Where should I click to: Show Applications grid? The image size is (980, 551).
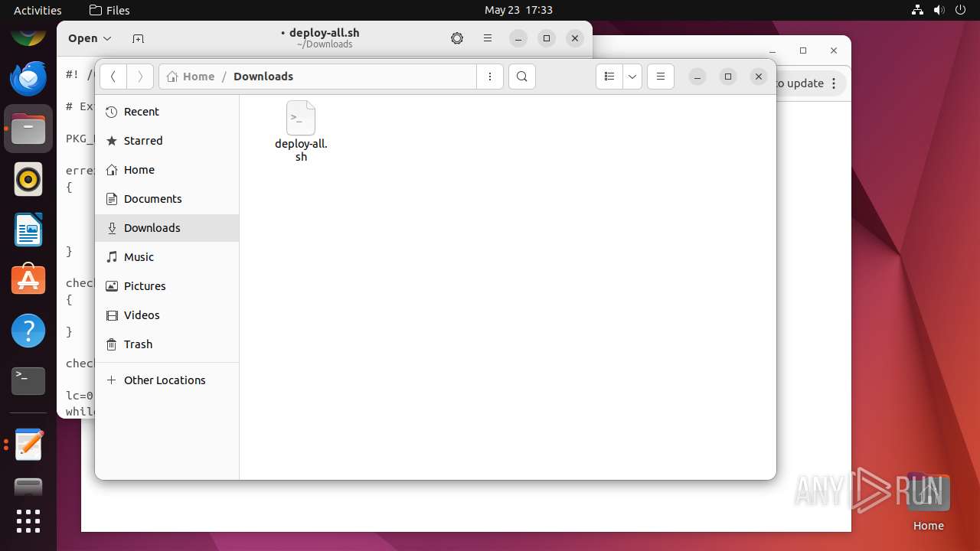28,521
